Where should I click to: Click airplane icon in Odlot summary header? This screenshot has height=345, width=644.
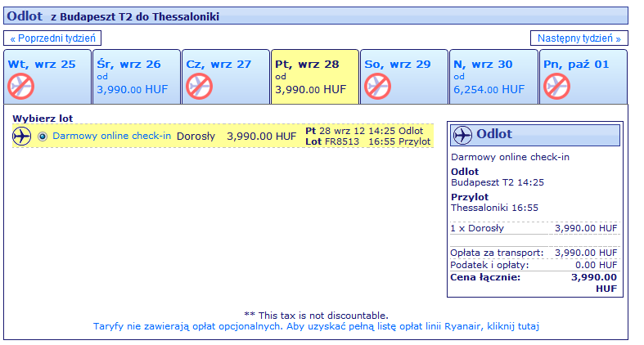[462, 135]
